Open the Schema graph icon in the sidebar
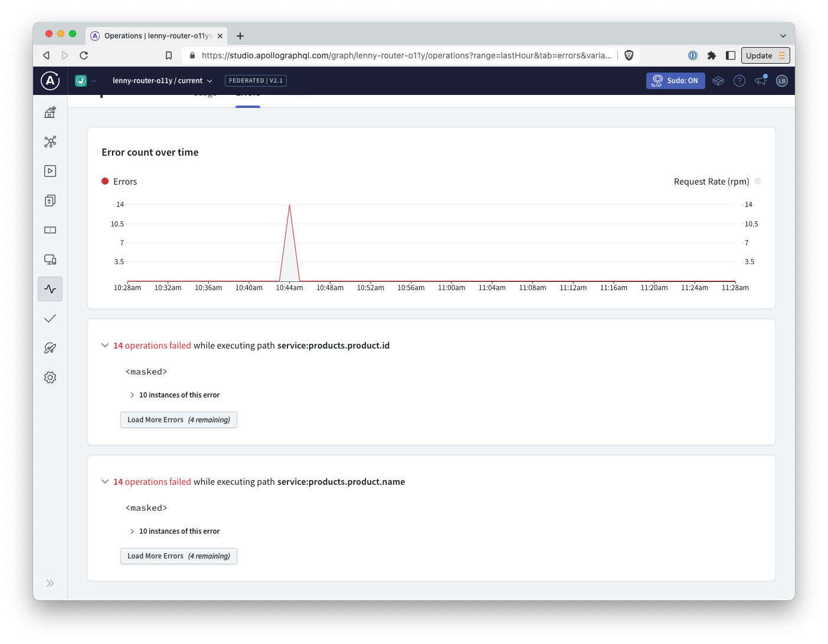Viewport: 828px width, 644px height. pyautogui.click(x=50, y=142)
